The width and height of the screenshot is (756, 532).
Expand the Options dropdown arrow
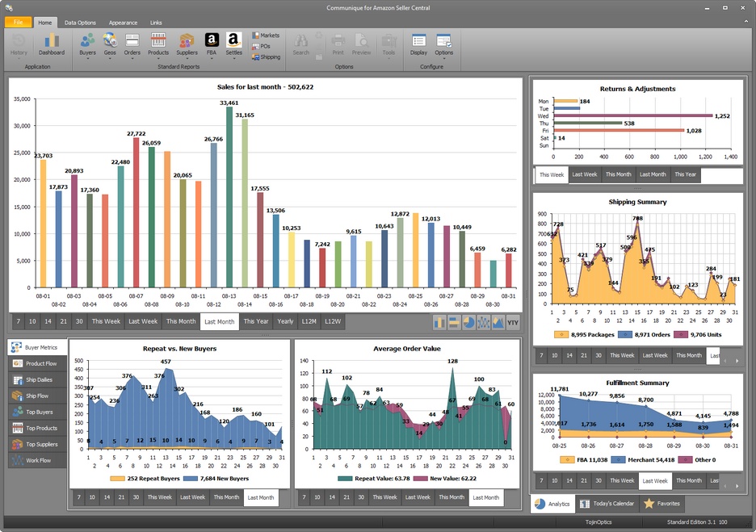[443, 58]
